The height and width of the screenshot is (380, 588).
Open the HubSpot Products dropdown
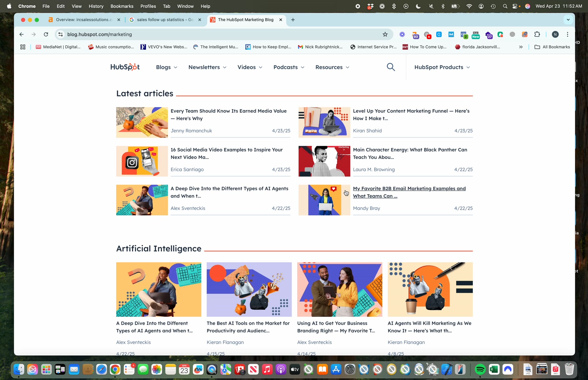(x=442, y=67)
